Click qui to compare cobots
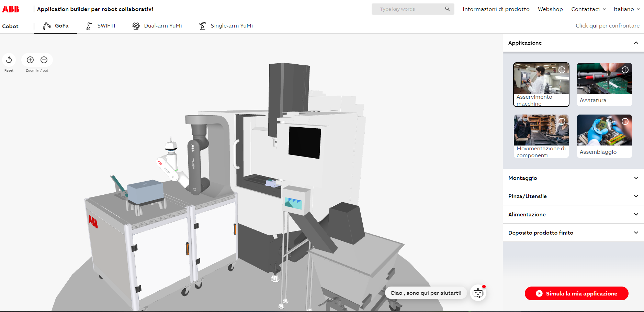This screenshot has width=644, height=312. click(x=593, y=25)
